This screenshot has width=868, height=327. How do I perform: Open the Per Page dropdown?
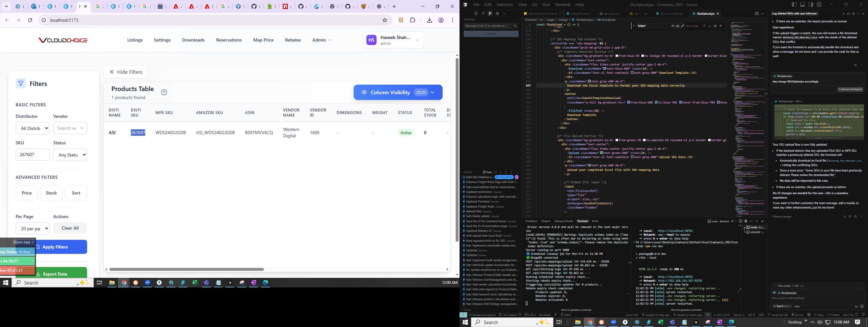tap(32, 229)
